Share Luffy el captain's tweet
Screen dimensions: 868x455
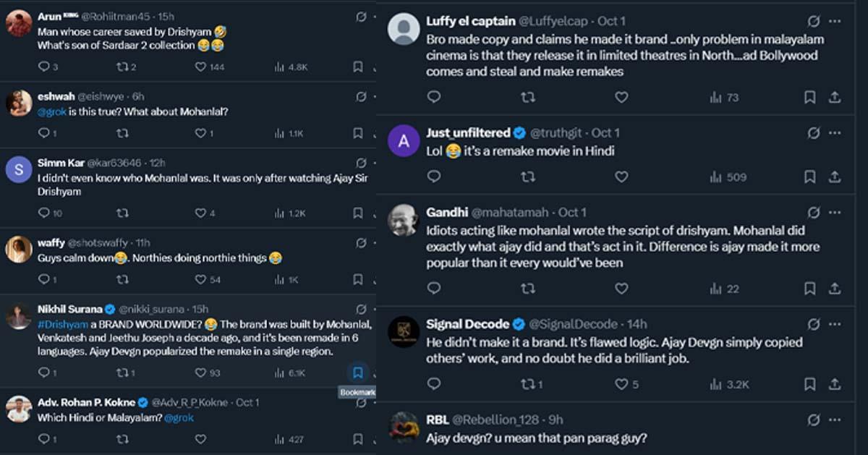(x=834, y=97)
